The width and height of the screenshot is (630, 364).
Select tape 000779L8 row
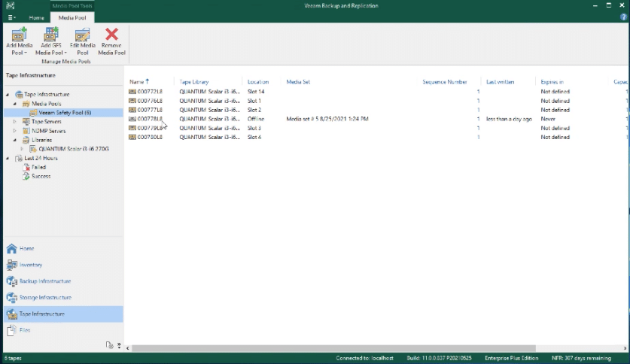(376, 128)
